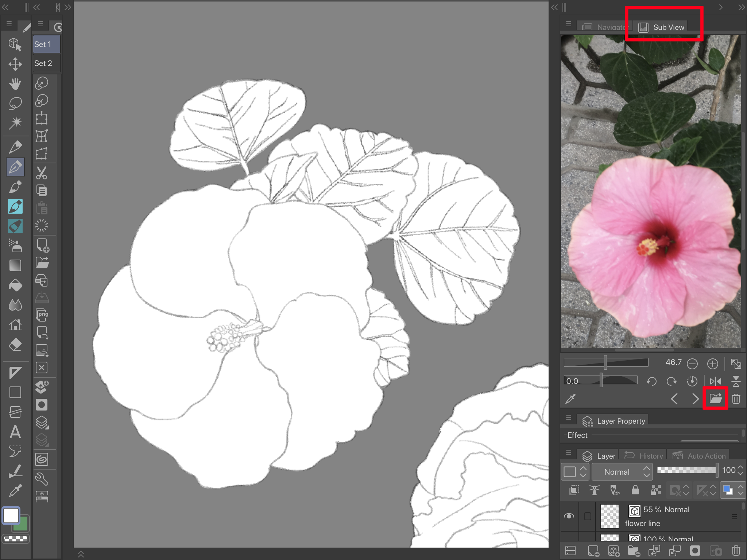Select the Magic Wand auto-select tool

(x=15, y=122)
